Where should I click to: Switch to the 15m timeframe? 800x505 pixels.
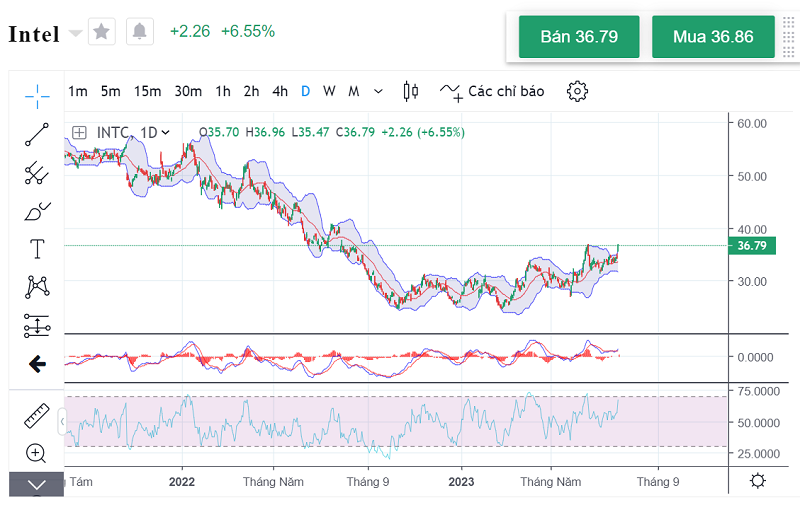147,91
